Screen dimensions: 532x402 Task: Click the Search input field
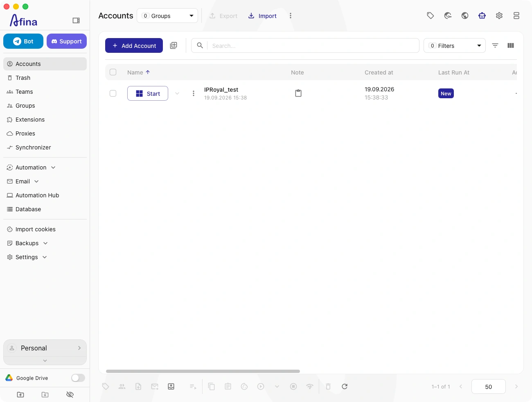coord(305,45)
